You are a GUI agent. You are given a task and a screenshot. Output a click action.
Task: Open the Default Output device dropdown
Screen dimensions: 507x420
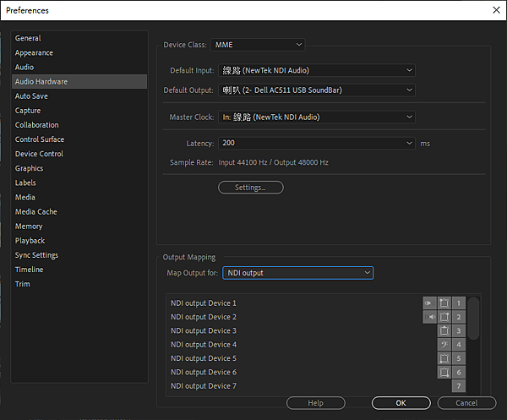(317, 90)
